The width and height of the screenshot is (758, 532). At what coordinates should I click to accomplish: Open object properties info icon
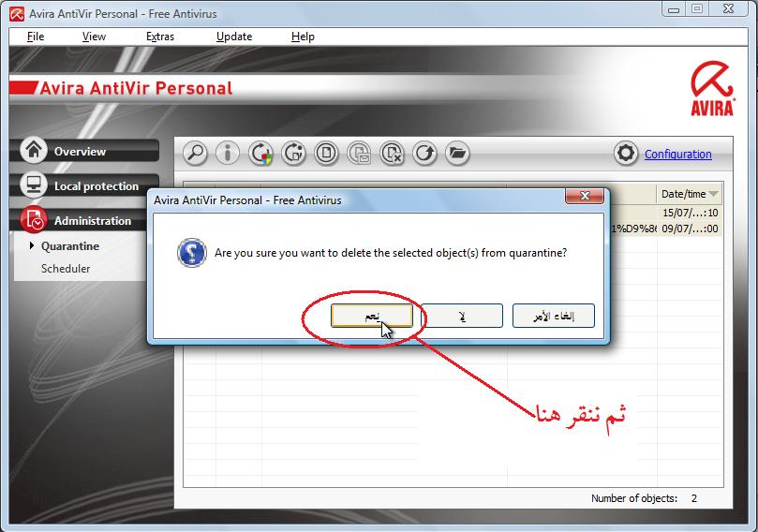pos(228,154)
